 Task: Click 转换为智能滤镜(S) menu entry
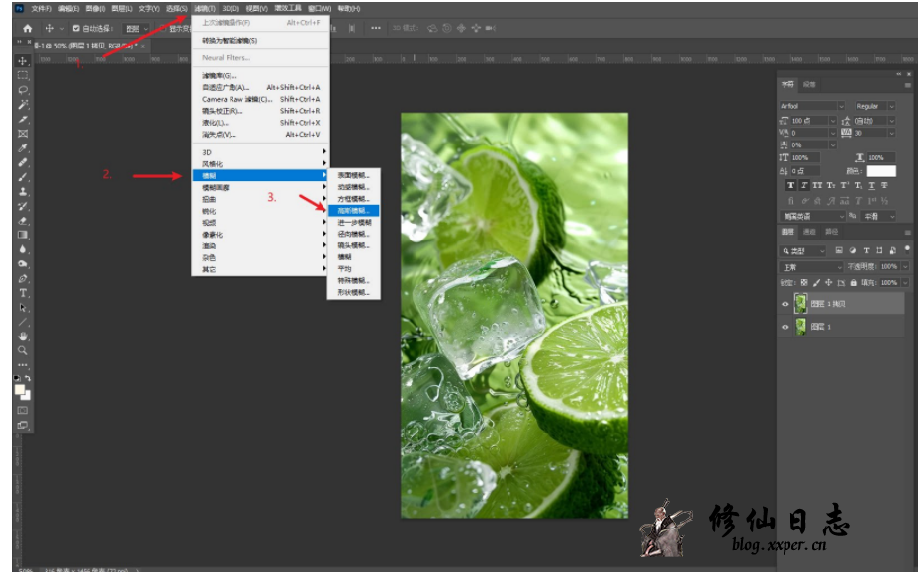pyautogui.click(x=230, y=41)
